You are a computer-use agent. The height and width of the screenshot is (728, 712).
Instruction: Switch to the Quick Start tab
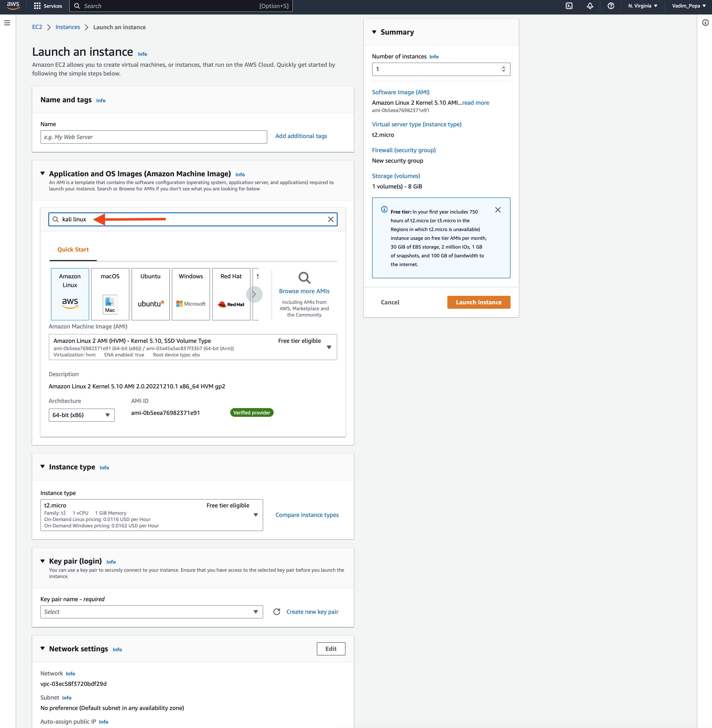[x=73, y=249]
